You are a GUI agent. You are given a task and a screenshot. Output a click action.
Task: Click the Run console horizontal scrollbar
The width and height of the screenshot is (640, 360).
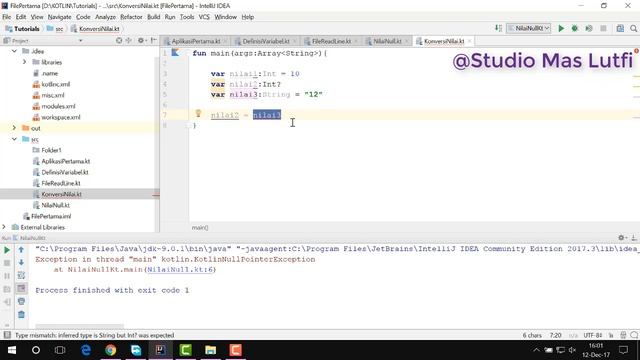(80, 326)
